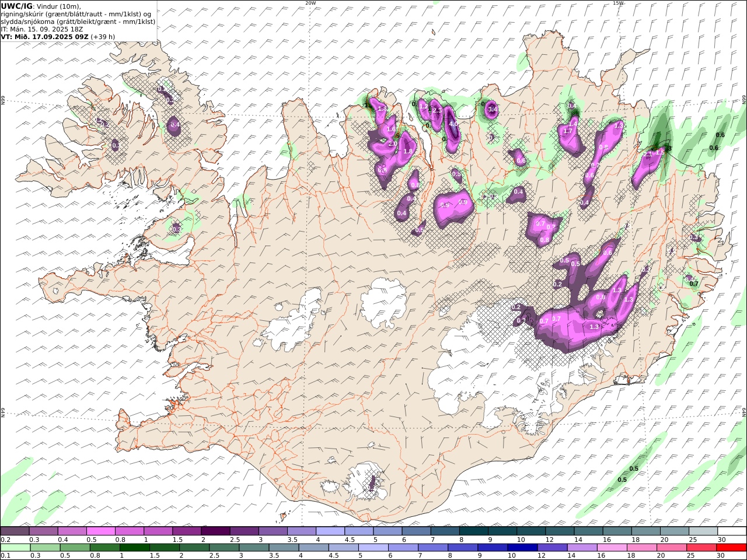Pick the pale green 0.1 swatch, lower legend row
Screen dimensions: 747x560
(15, 548)
